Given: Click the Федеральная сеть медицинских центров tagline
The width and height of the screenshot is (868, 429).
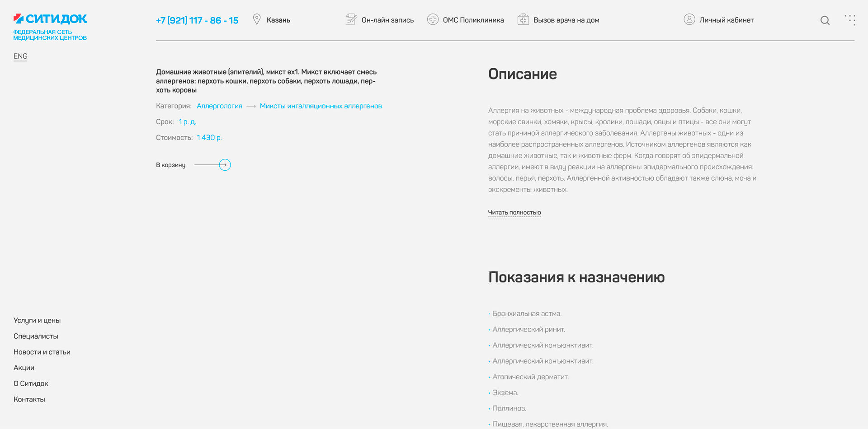Looking at the screenshot, I should tap(50, 35).
